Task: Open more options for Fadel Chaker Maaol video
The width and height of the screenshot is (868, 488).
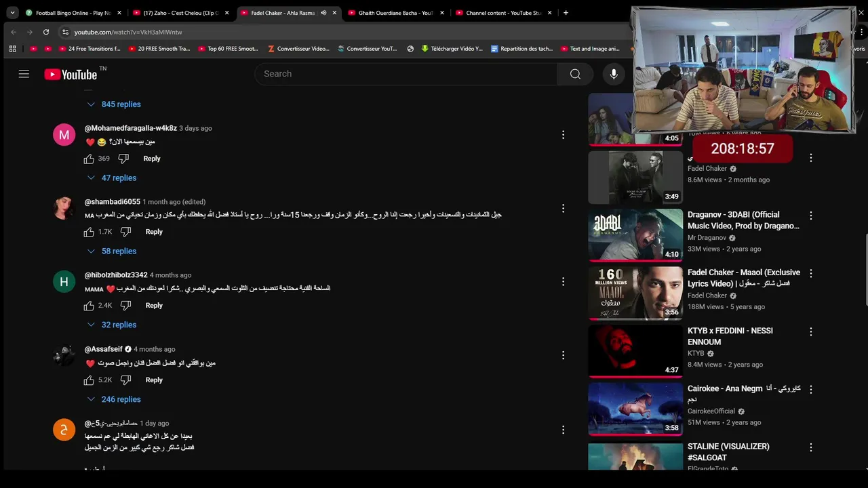Action: [810, 273]
